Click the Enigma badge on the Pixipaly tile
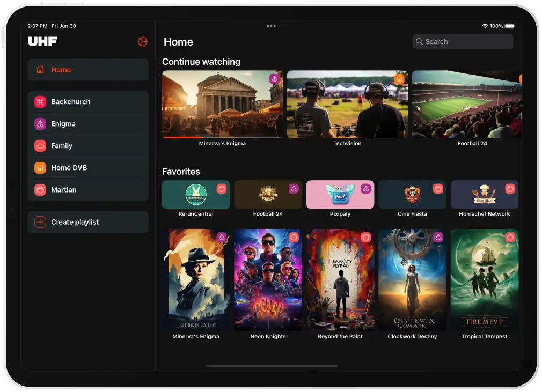 365,188
